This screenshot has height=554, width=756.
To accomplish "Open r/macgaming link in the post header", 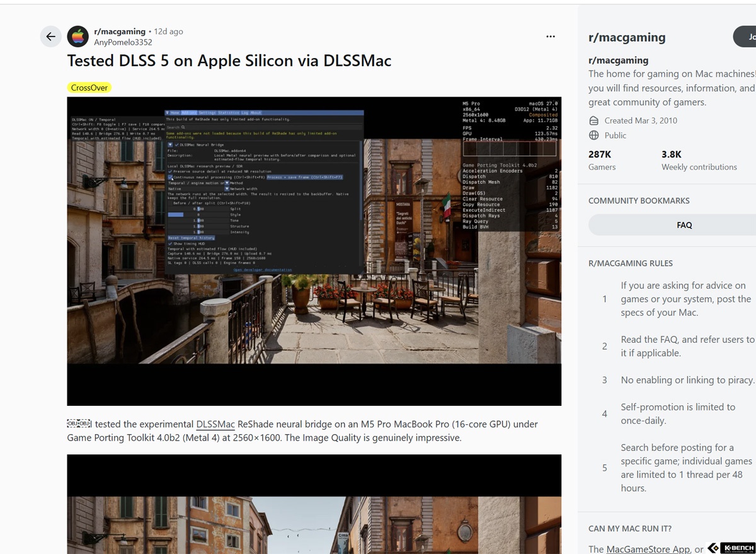I will point(120,32).
